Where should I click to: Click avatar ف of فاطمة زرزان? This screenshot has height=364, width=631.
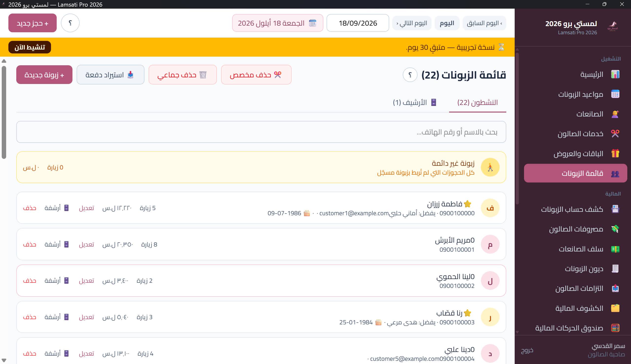[x=490, y=208]
